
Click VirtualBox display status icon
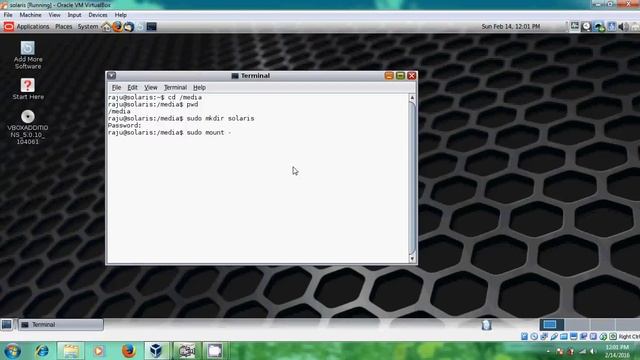pyautogui.click(x=573, y=336)
